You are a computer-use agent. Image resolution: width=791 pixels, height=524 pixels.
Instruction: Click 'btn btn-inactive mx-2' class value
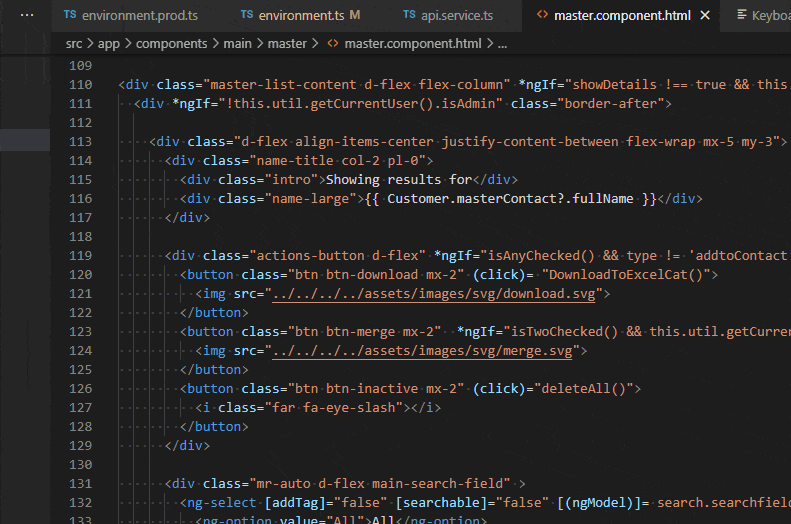tap(376, 389)
